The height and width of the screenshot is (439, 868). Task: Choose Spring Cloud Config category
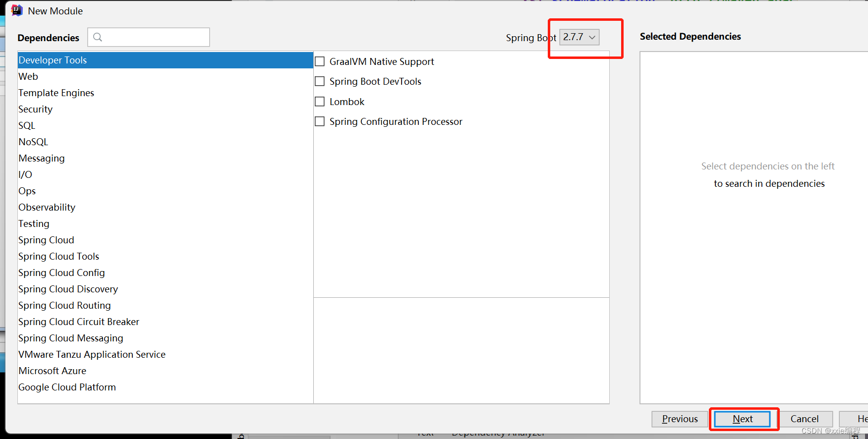[x=166, y=273]
